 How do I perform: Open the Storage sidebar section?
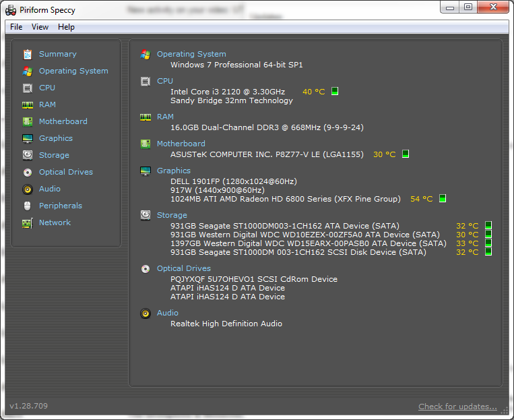point(54,155)
